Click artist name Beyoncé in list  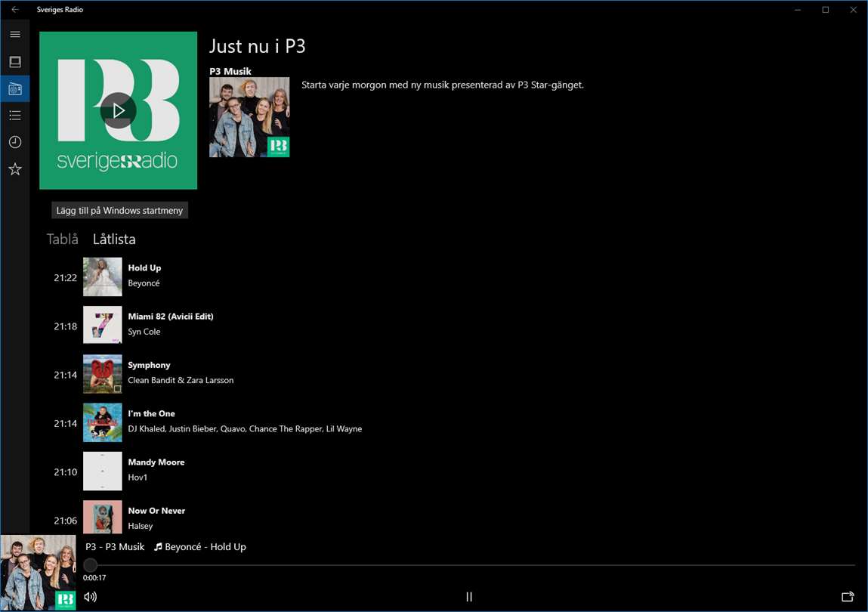pos(144,283)
